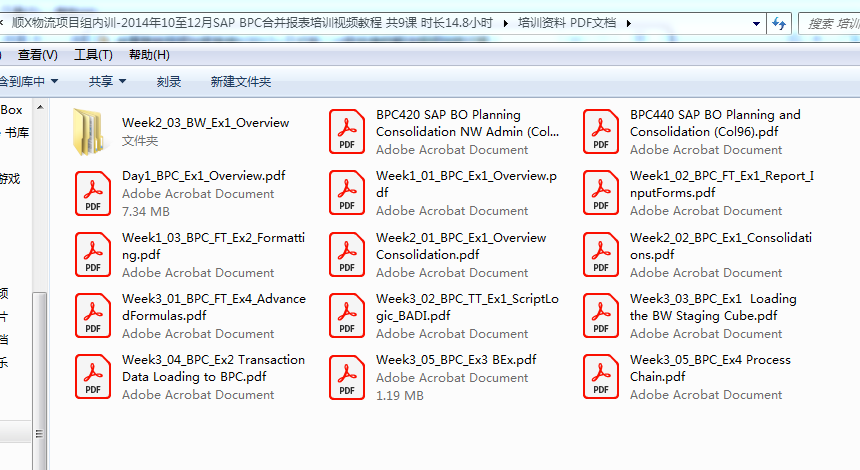Select the Week2_01_BPC_Ex1_Overview Consolidation PDF icon
Viewport: 860px width, 470px height.
tap(347, 255)
